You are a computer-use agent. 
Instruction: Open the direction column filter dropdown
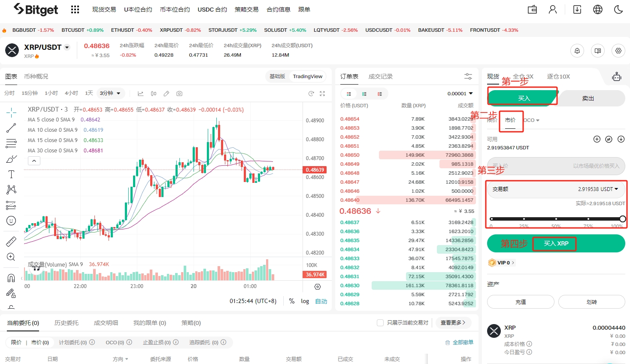point(121,359)
